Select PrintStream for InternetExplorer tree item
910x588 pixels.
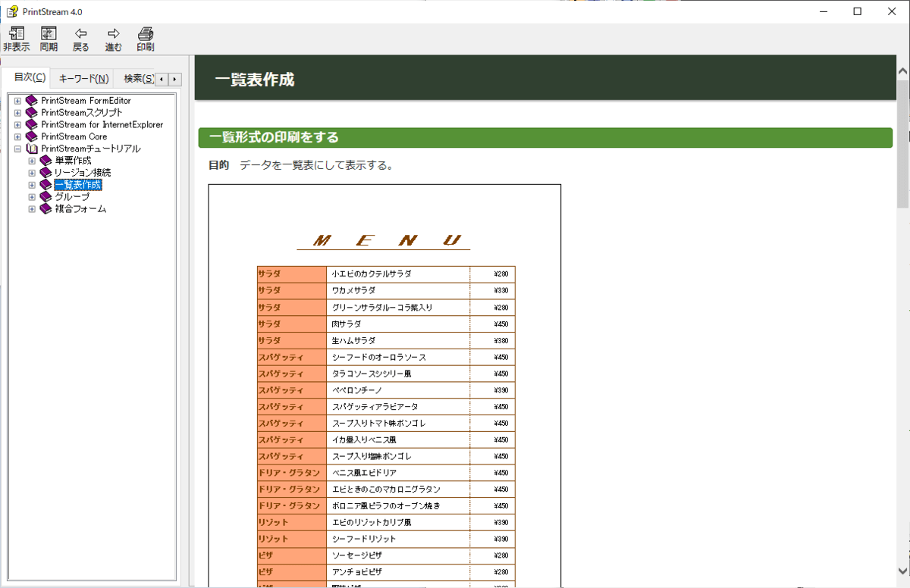point(102,124)
